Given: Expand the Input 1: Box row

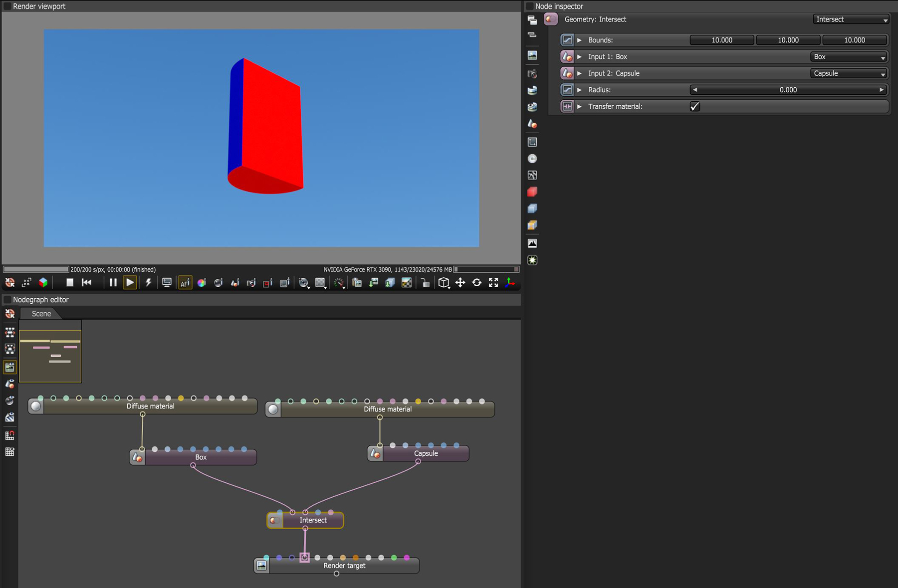Looking at the screenshot, I should [579, 57].
